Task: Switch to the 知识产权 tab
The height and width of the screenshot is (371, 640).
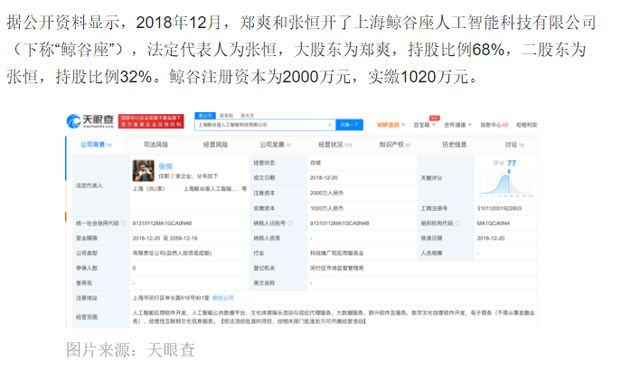Action: pos(395,145)
